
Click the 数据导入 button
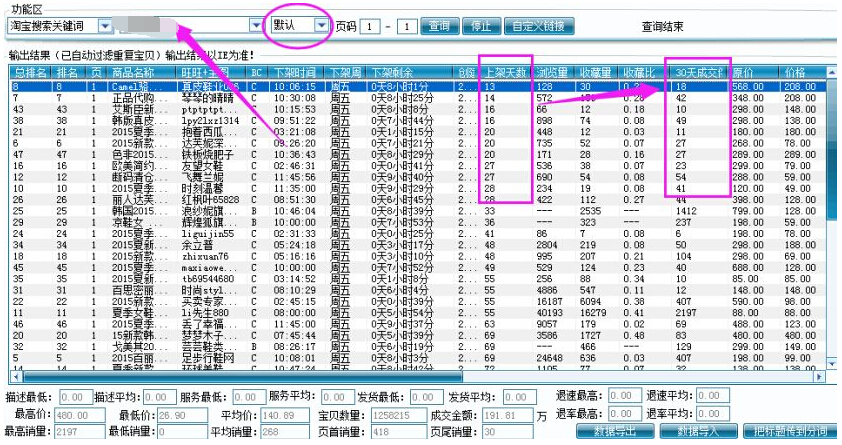click(699, 431)
